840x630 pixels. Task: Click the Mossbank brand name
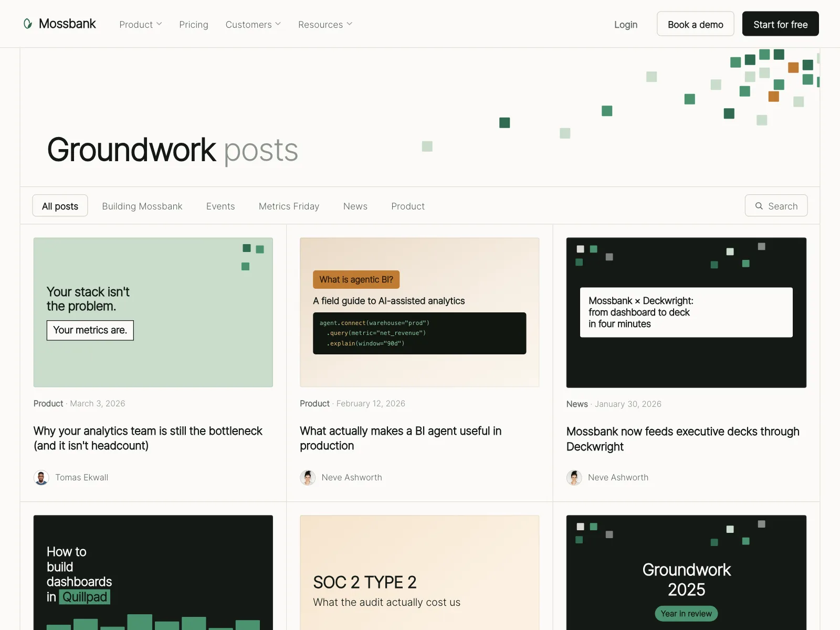(x=67, y=24)
